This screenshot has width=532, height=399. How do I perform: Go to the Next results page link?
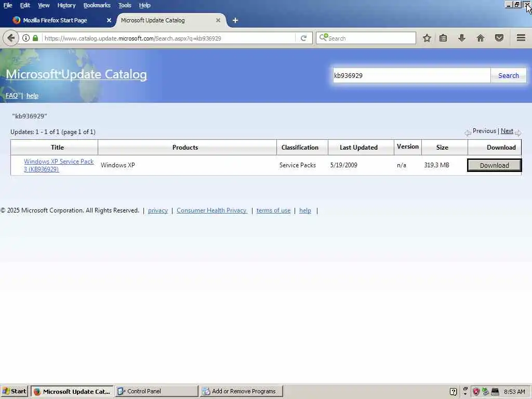click(x=507, y=131)
